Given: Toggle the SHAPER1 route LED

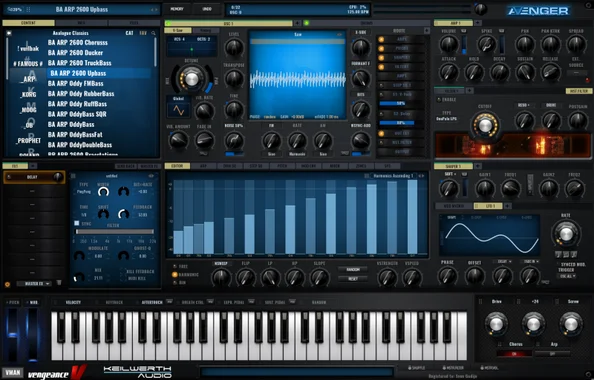Looking at the screenshot, I should pyautogui.click(x=381, y=58).
